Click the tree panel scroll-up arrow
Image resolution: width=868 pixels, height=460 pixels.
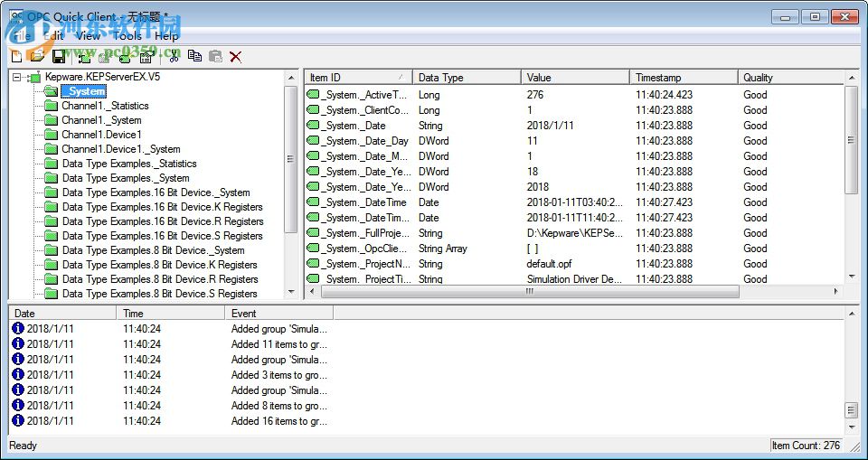click(x=292, y=78)
